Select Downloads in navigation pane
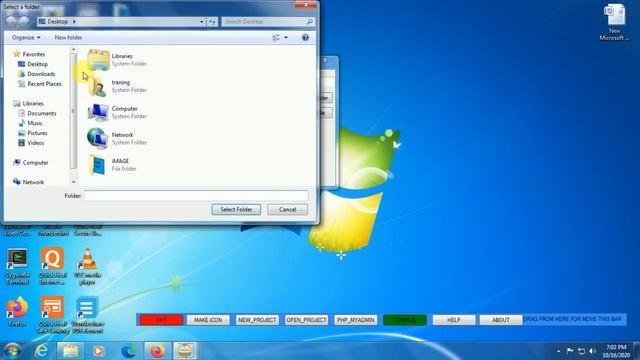 point(37,74)
